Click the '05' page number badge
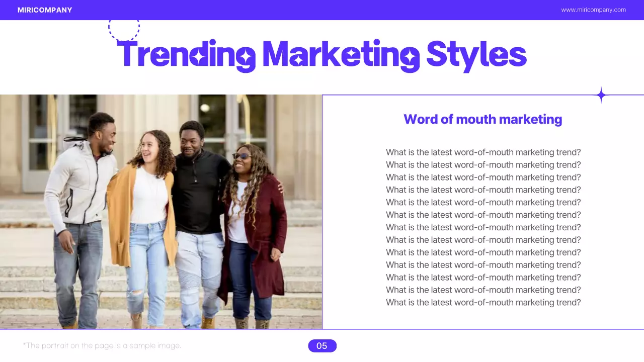The width and height of the screenshot is (644, 362). click(322, 345)
